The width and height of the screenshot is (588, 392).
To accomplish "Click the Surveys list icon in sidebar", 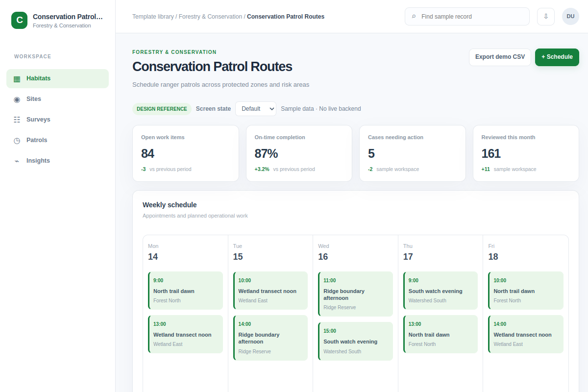I will [17, 120].
